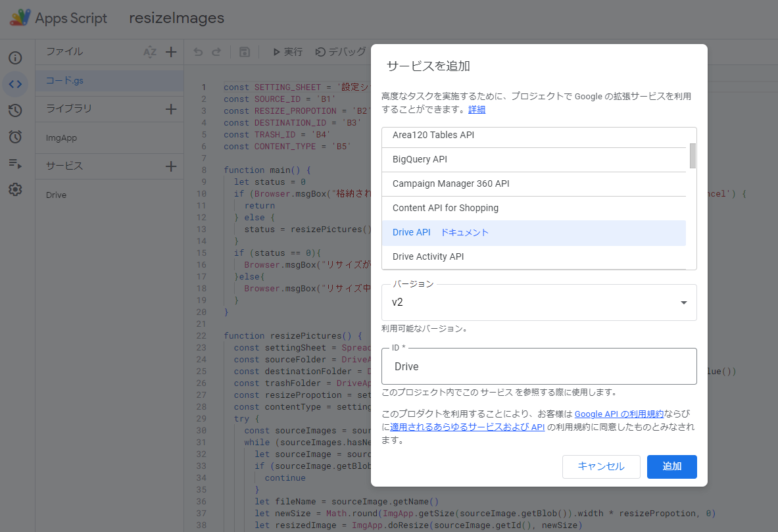Select Drive Activity API in list
Viewport: 778px width, 532px height.
[x=534, y=256]
